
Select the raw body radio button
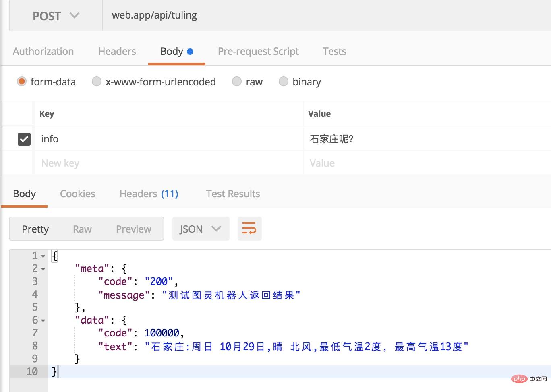(237, 82)
